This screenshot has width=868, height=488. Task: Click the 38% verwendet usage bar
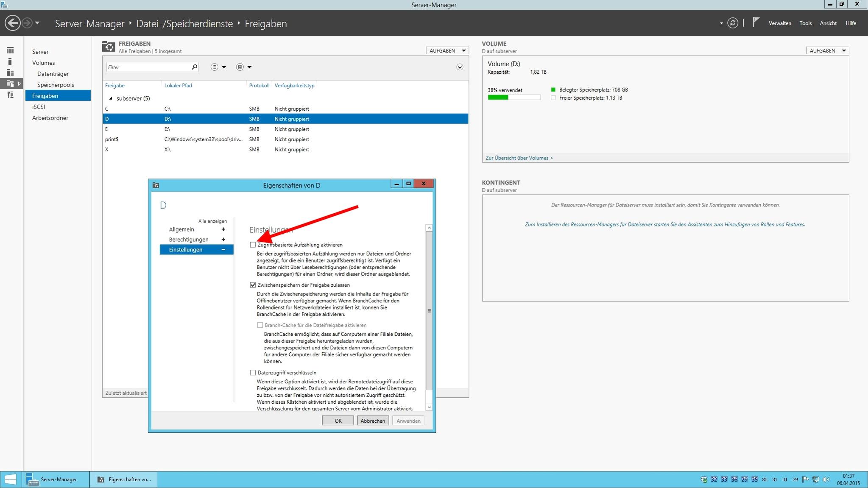click(514, 98)
